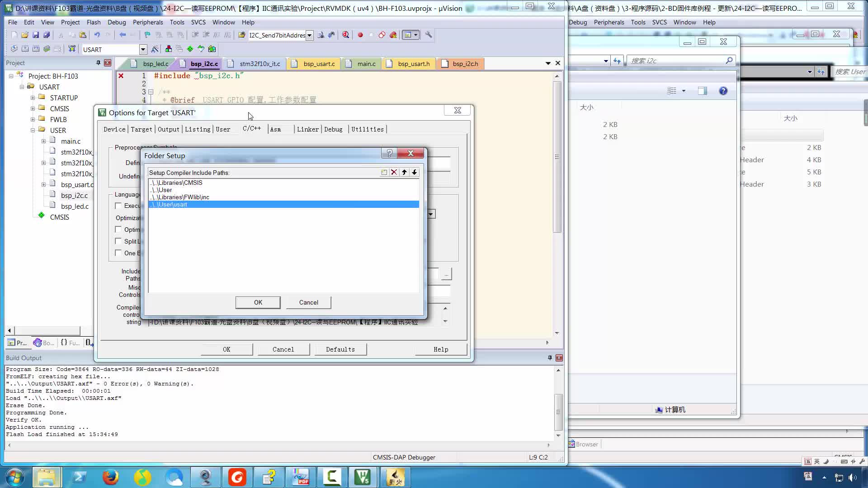Navigate backwards with the blue arrow
The height and width of the screenshot is (488, 868).
click(x=123, y=35)
